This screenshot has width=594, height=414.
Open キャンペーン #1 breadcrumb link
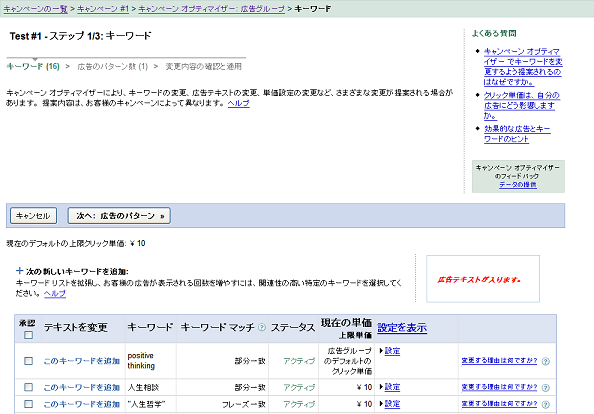click(x=103, y=9)
